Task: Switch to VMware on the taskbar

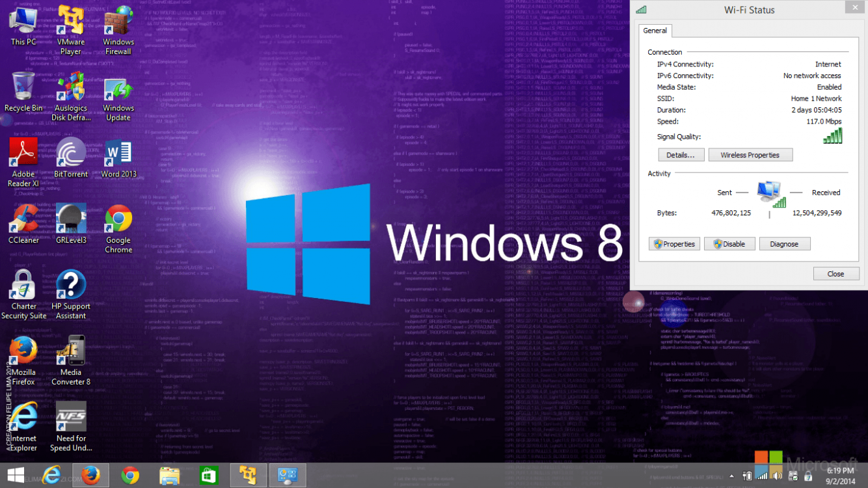Action: (247, 476)
